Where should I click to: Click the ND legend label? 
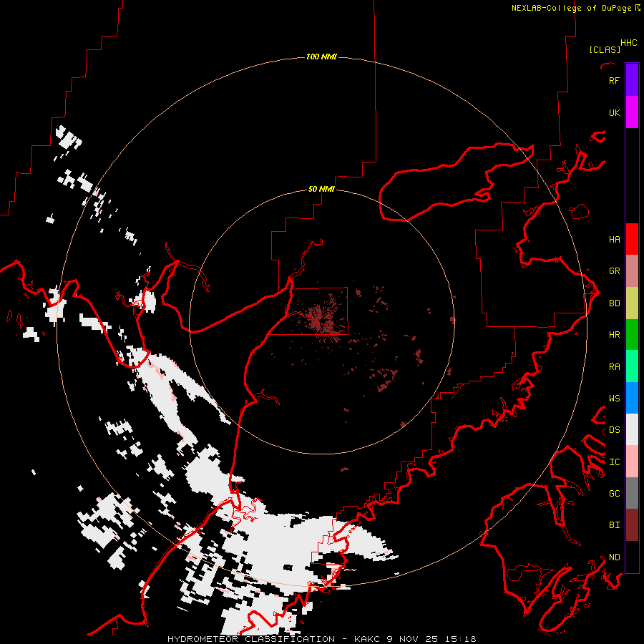[614, 557]
